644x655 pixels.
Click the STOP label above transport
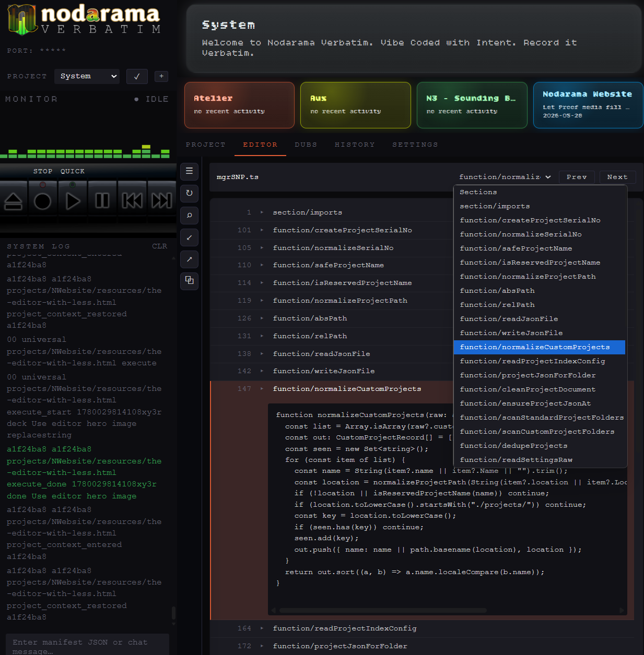(x=43, y=171)
